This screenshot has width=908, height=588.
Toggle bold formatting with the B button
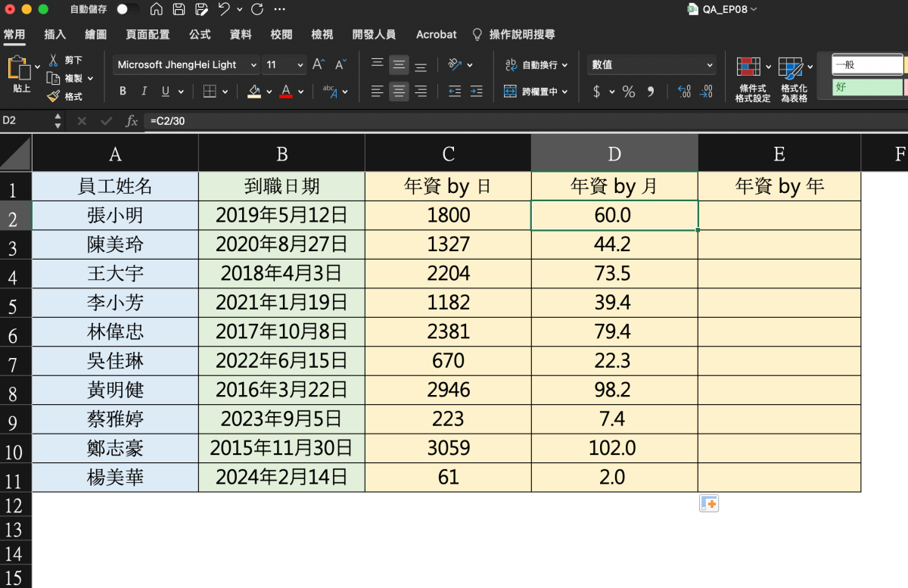pyautogui.click(x=123, y=92)
